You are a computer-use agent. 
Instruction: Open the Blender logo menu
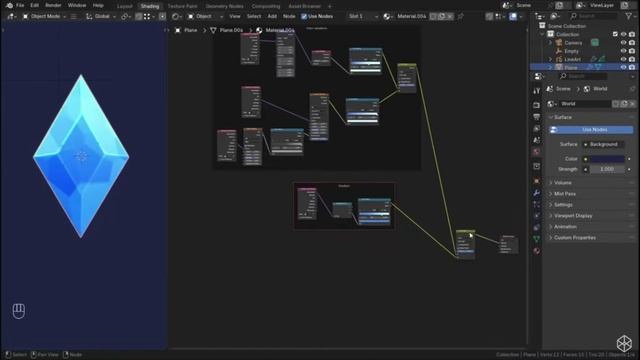click(x=9, y=6)
